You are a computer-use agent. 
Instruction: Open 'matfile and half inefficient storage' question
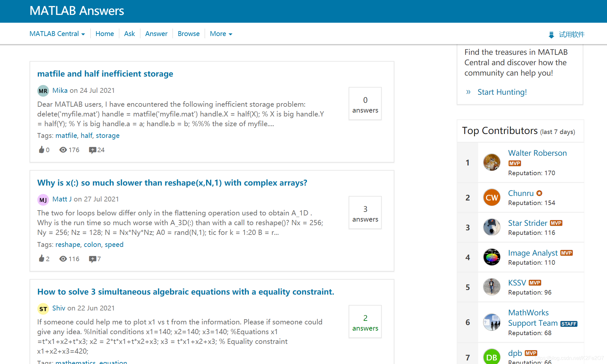tap(105, 74)
